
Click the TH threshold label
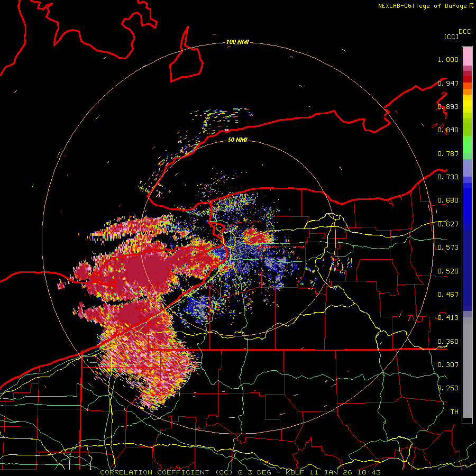point(454,412)
